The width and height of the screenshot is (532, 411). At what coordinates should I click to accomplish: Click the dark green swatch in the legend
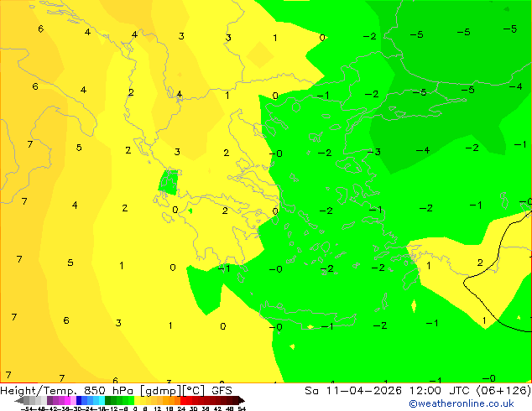tap(108, 400)
